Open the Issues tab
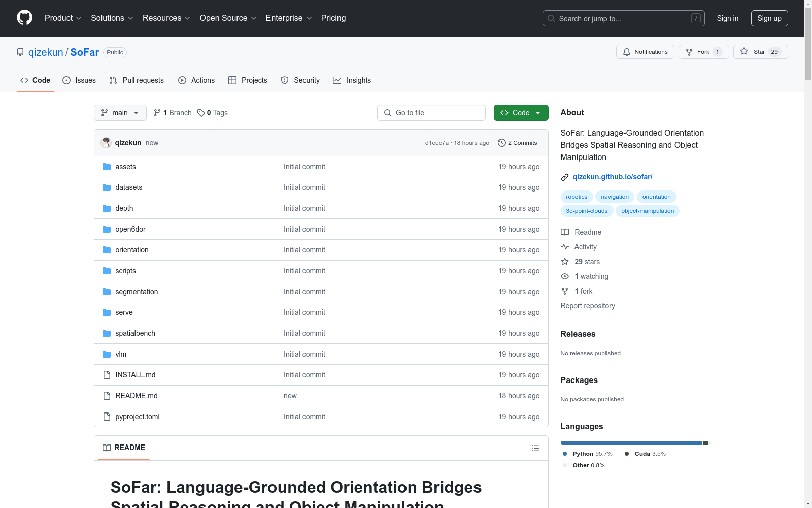 pyautogui.click(x=79, y=80)
